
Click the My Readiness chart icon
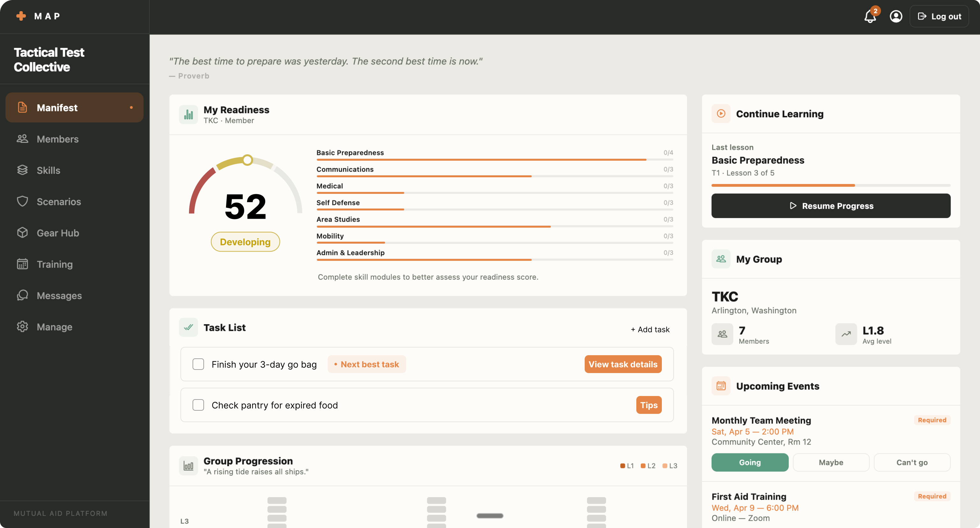[188, 114]
